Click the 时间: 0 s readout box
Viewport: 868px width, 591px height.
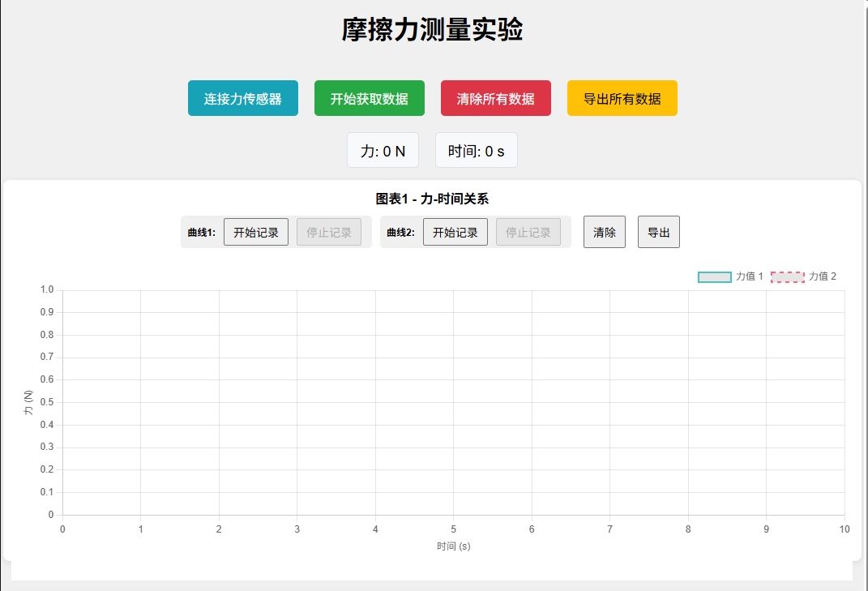point(476,149)
